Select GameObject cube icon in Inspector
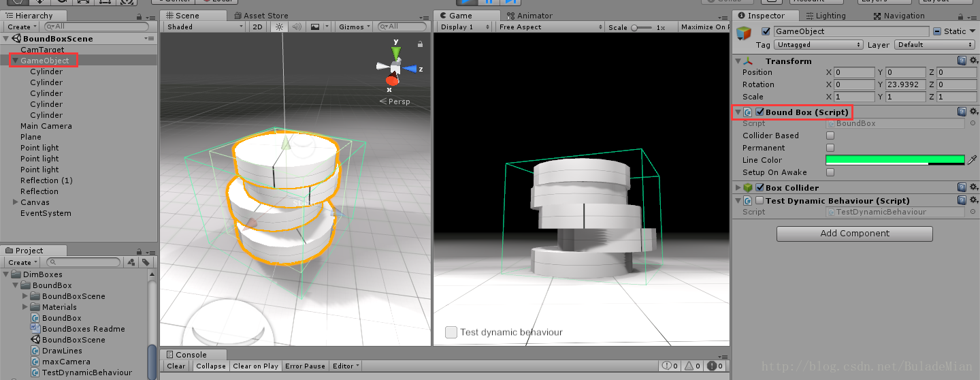The image size is (980, 380). (x=745, y=33)
